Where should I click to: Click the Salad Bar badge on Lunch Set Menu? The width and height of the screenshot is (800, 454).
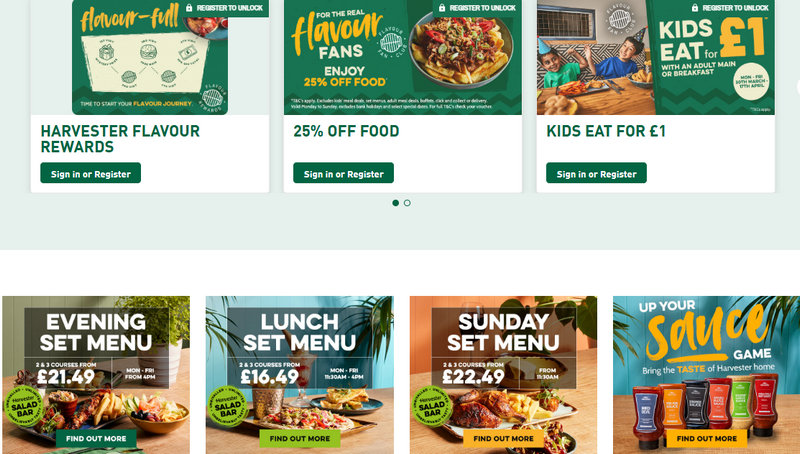tap(228, 407)
